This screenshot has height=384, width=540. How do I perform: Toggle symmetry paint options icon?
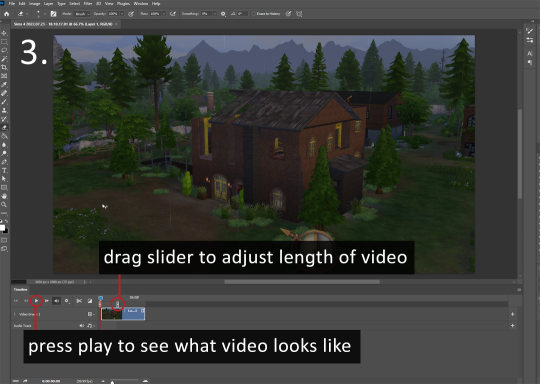299,14
